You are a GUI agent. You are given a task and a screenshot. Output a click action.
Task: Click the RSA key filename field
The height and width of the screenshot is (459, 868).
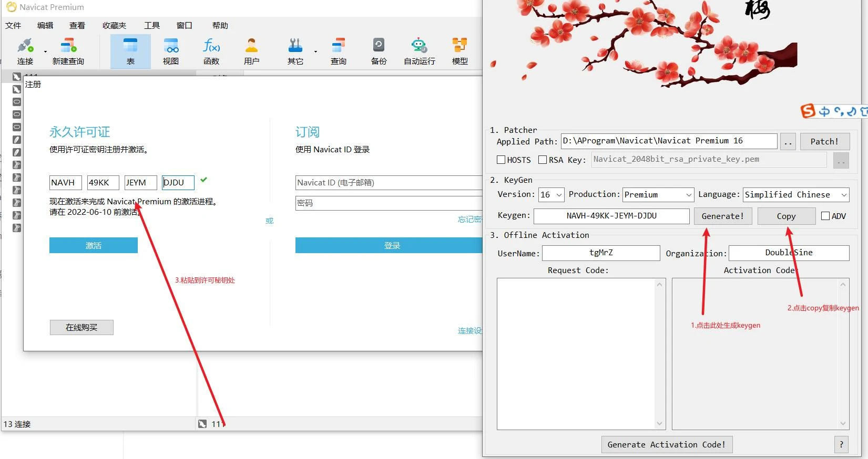(709, 159)
